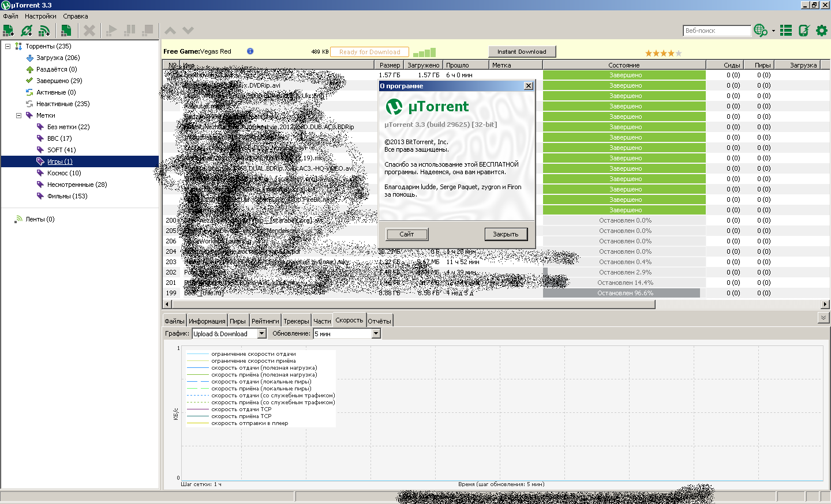Switch to the Отчёты tab
Viewport: 831px width, 504px height.
(x=379, y=321)
